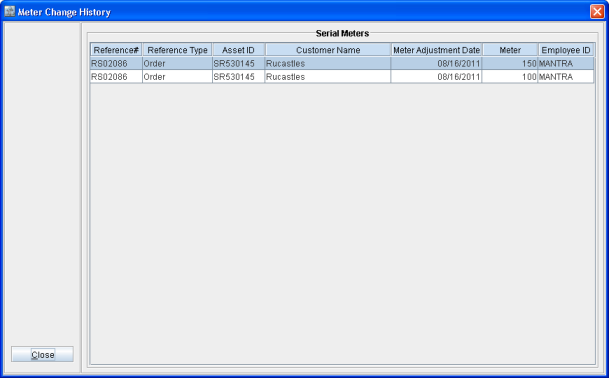This screenshot has width=609, height=378.
Task: Click the window title bar application icon
Action: click(10, 12)
